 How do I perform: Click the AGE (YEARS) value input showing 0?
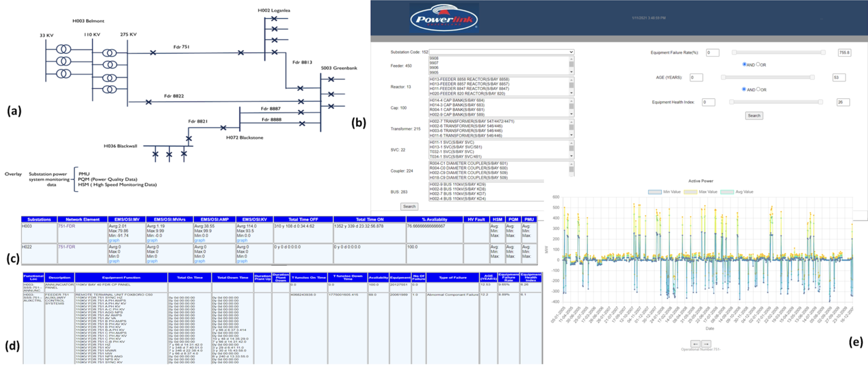[697, 77]
